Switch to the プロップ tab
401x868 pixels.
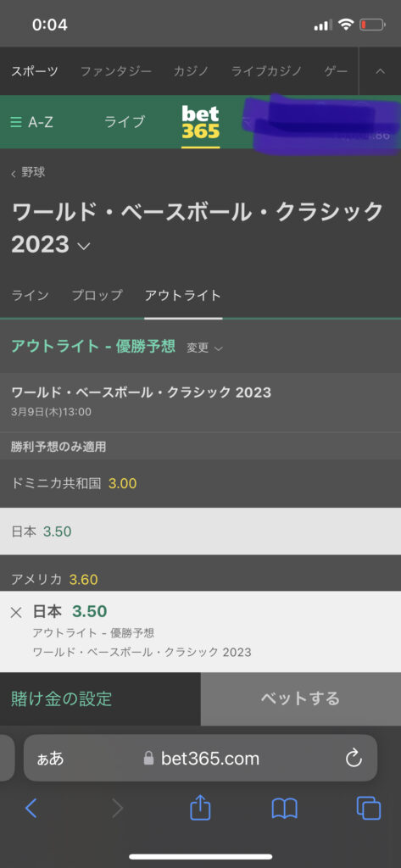coord(97,296)
